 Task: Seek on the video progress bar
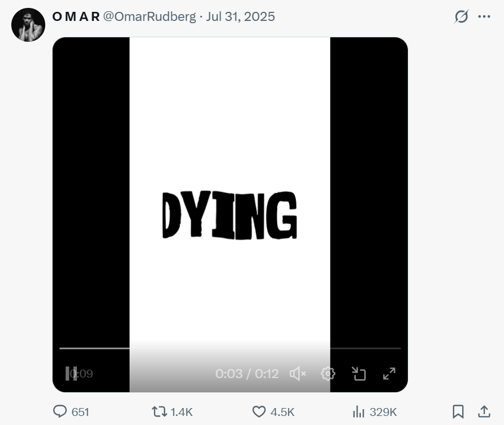tap(230, 348)
